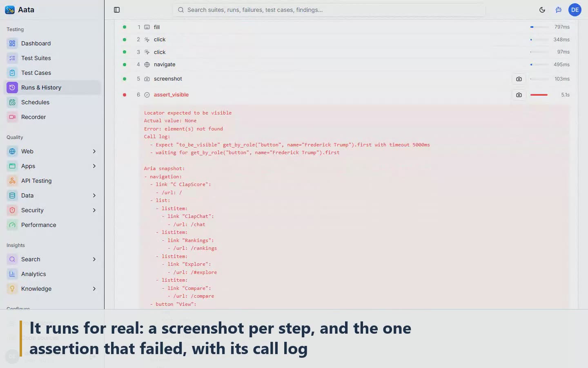Screen dimensions: 588x368
Task: Click the duration bar of step 1 fill
Action: point(539,27)
